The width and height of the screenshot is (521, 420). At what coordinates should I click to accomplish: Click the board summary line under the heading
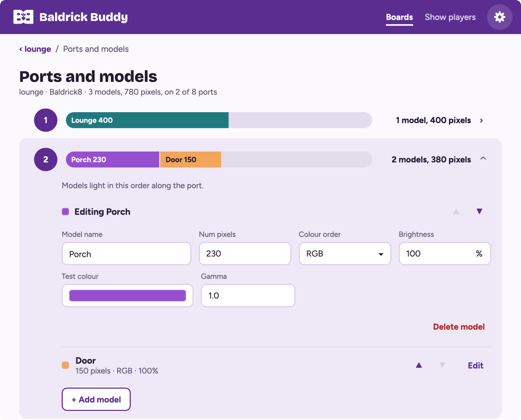(118, 92)
